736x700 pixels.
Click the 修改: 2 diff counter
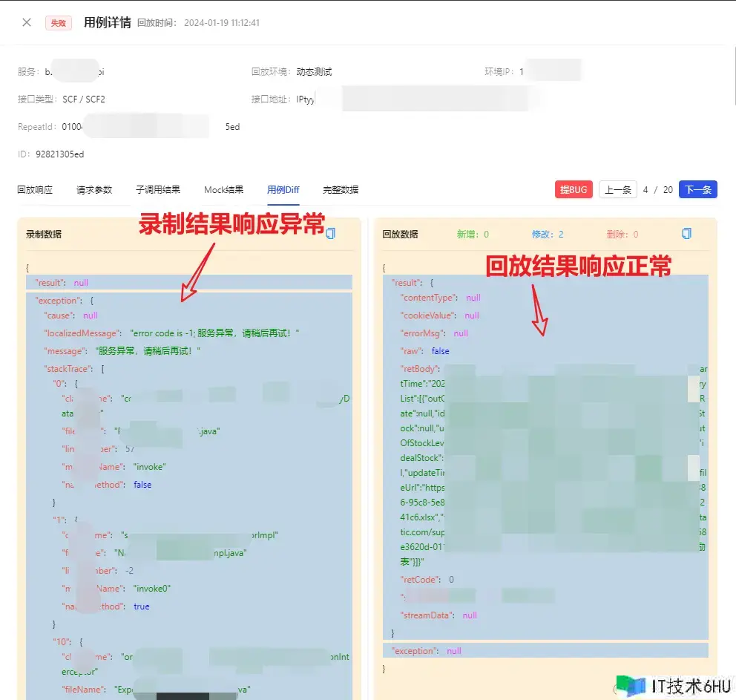tap(548, 235)
